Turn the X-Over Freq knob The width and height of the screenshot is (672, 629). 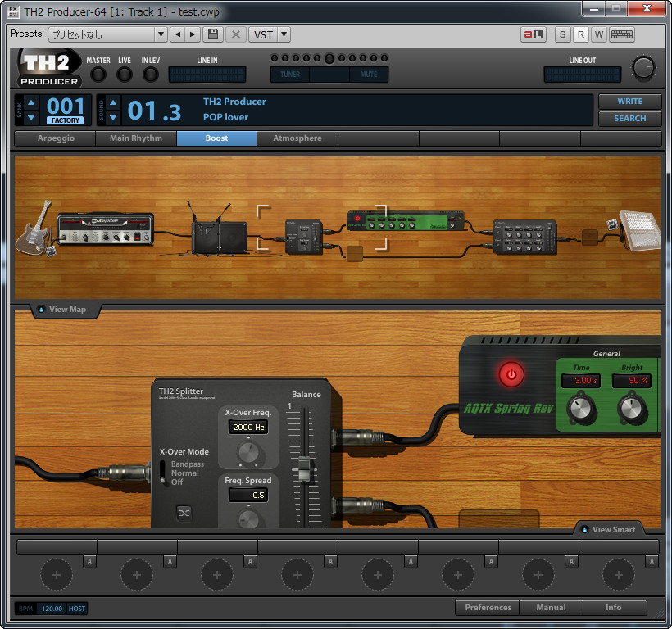point(248,453)
